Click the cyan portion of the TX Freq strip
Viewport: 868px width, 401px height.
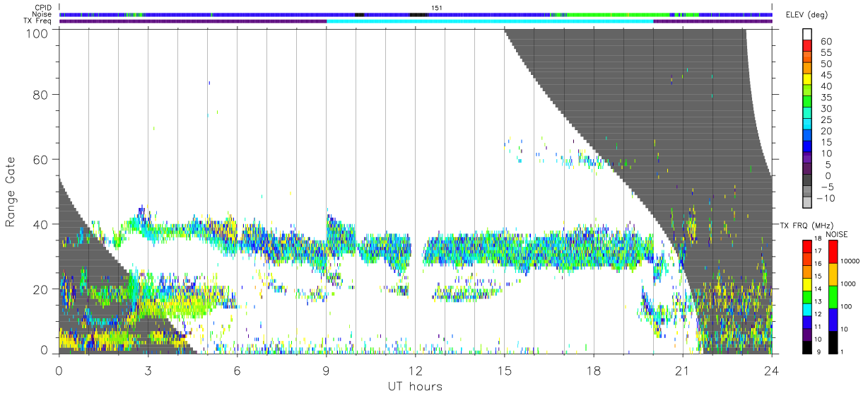pyautogui.click(x=490, y=21)
